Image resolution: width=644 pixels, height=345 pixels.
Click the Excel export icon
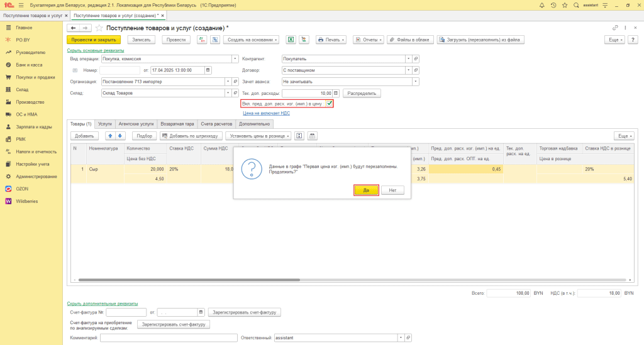click(291, 40)
